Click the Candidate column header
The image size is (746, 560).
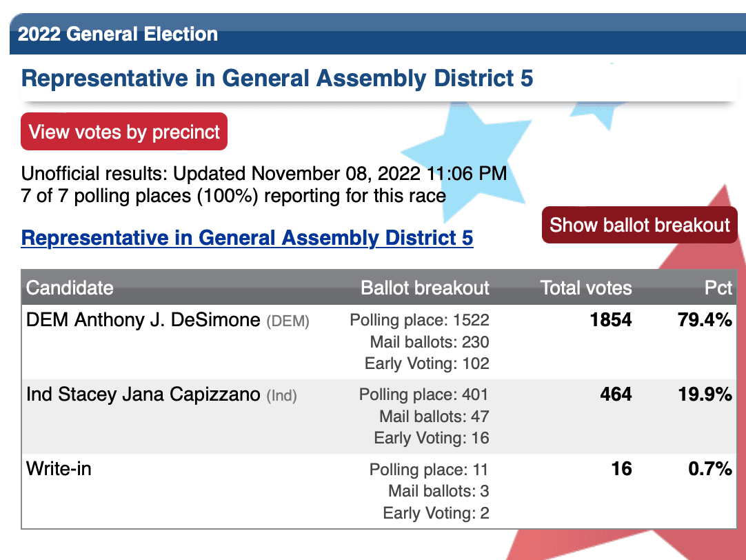click(x=70, y=288)
